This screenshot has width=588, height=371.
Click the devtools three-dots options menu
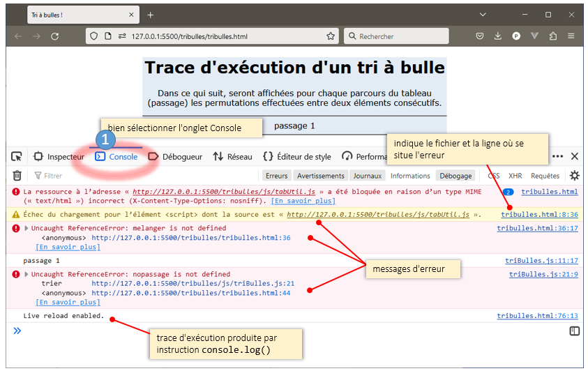pyautogui.click(x=557, y=157)
